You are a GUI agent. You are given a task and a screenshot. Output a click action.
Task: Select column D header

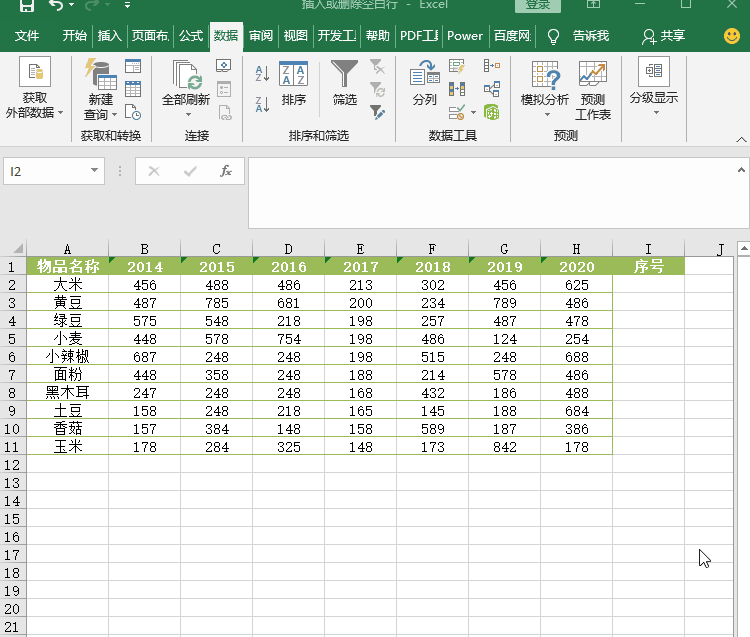[288, 249]
